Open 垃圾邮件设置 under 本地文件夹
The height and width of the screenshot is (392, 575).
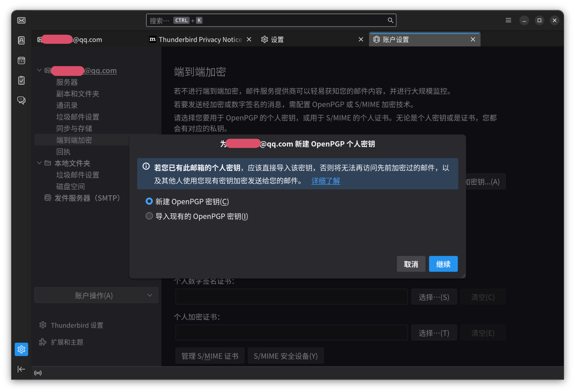(78, 175)
